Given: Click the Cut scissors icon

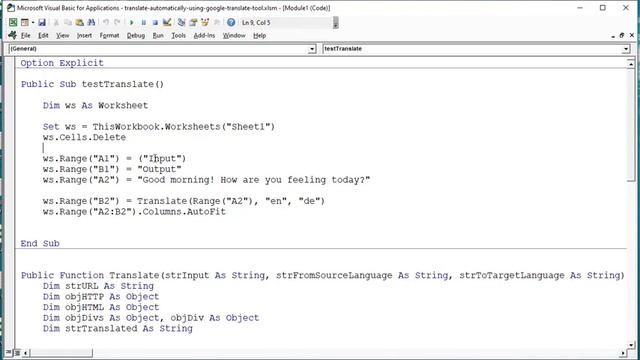Looking at the screenshot, I should [x=56, y=22].
